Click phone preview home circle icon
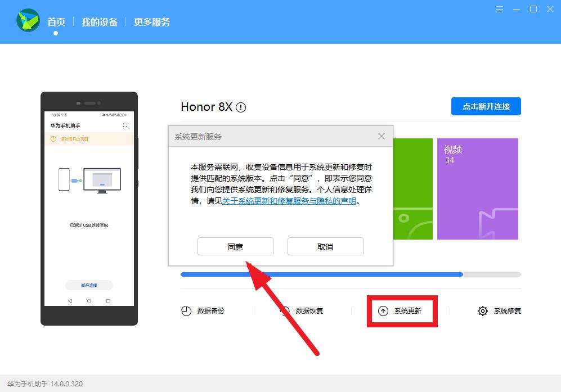The width and height of the screenshot is (561, 392). click(89, 301)
